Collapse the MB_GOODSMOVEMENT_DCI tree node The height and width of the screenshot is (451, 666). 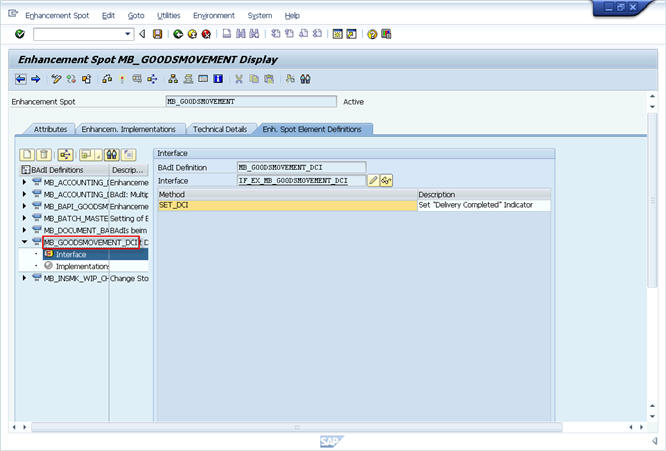click(25, 242)
